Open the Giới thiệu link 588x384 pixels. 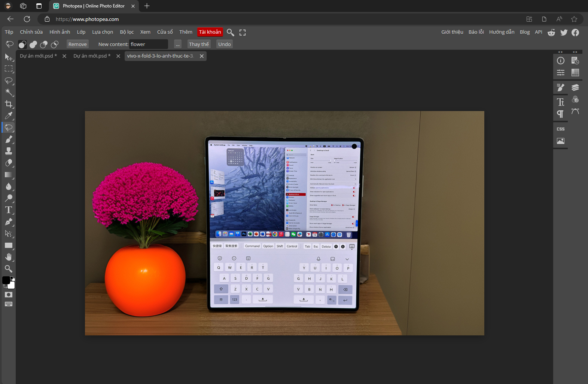(452, 32)
